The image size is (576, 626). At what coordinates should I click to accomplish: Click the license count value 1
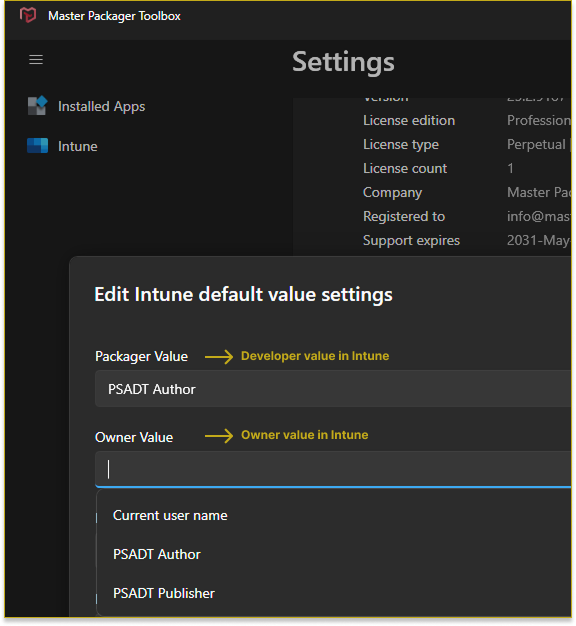(510, 168)
